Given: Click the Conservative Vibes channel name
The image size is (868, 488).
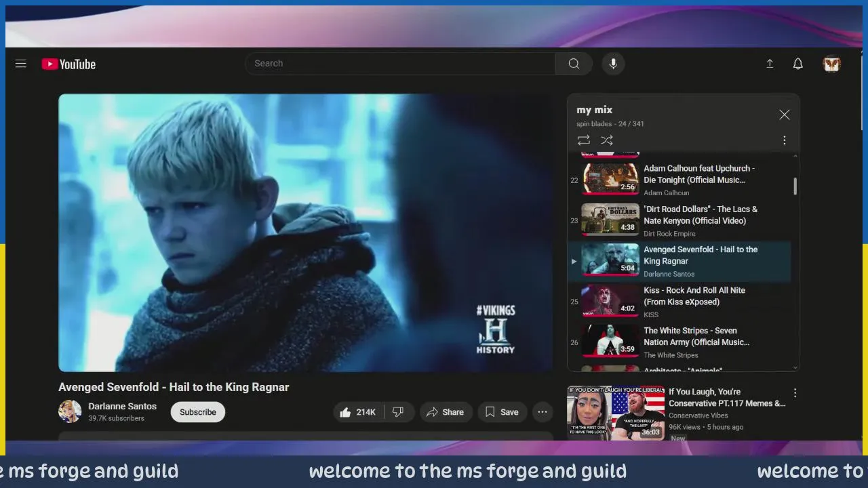Looking at the screenshot, I should click(x=698, y=415).
